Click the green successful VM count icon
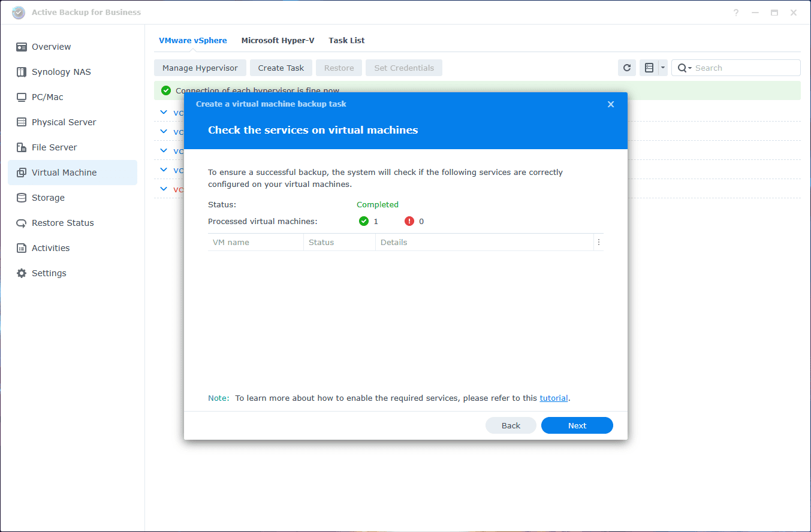This screenshot has height=532, width=811. tap(363, 221)
